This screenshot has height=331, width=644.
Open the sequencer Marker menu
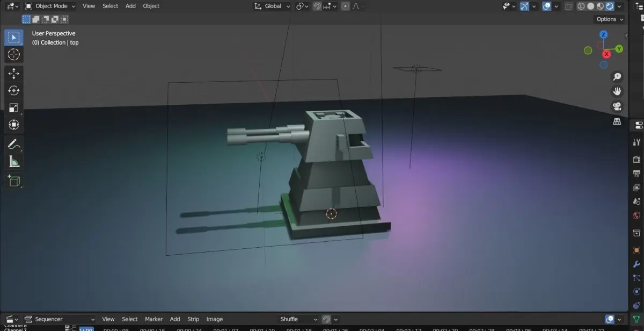tap(153, 319)
